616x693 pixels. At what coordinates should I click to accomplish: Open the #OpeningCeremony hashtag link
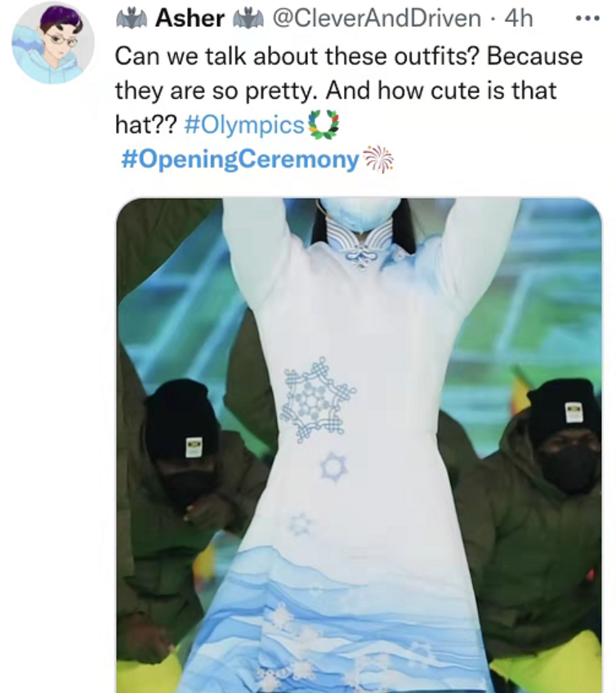[240, 159]
